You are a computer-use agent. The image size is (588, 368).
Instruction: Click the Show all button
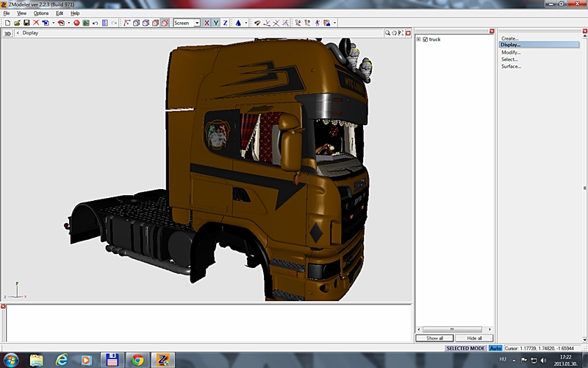click(434, 338)
